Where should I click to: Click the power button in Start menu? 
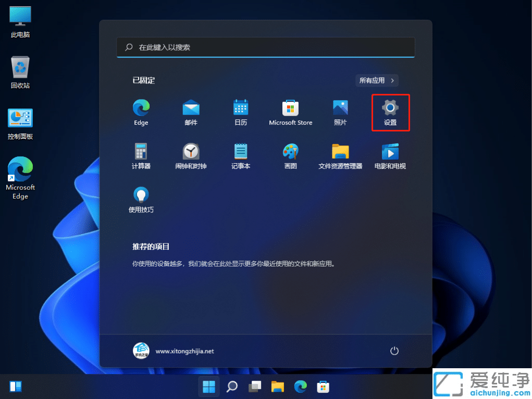click(394, 350)
